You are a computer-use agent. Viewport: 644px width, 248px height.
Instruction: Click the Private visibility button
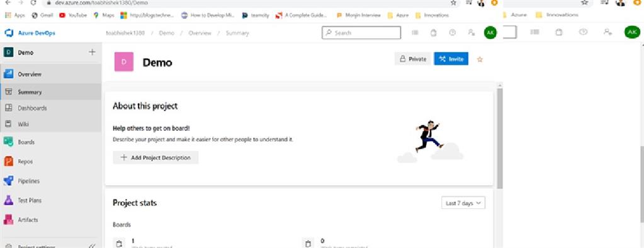click(x=413, y=59)
